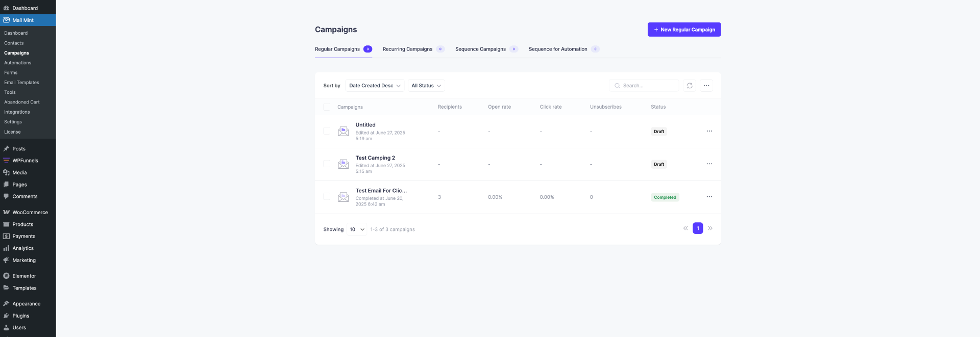Image resolution: width=980 pixels, height=337 pixels.
Task: Click the 0.00% open rate value
Action: point(495,197)
